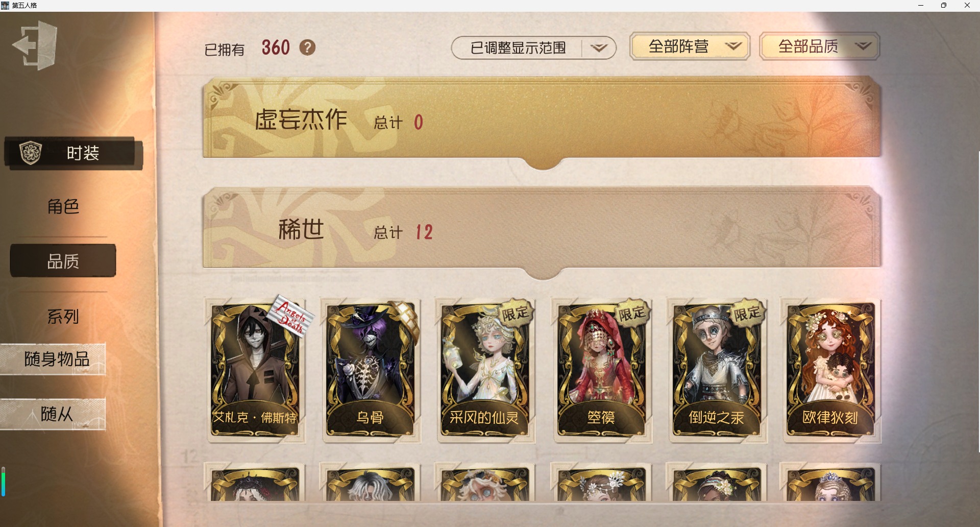The height and width of the screenshot is (527, 980).
Task: Click the 限定 badge on 箜篌
Action: 631,313
